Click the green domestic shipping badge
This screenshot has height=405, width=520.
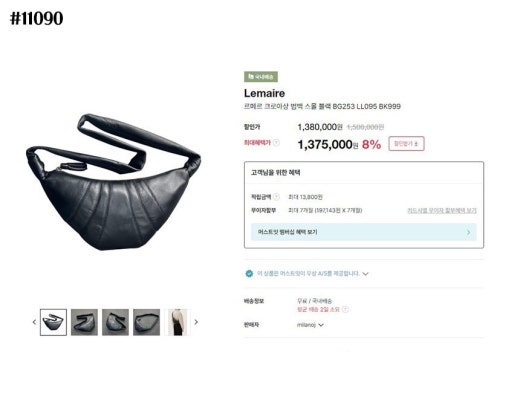tap(261, 77)
